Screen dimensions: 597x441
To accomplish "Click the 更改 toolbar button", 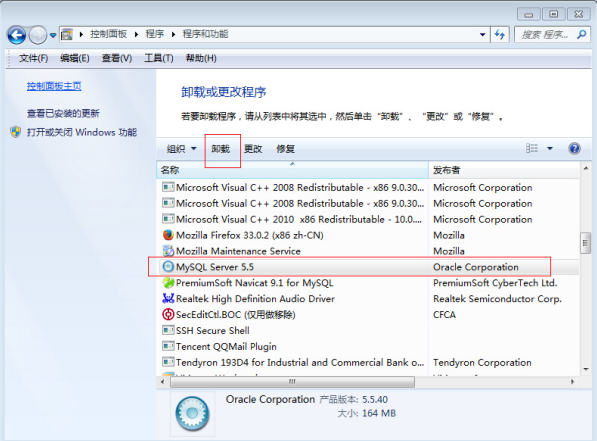I will [253, 149].
